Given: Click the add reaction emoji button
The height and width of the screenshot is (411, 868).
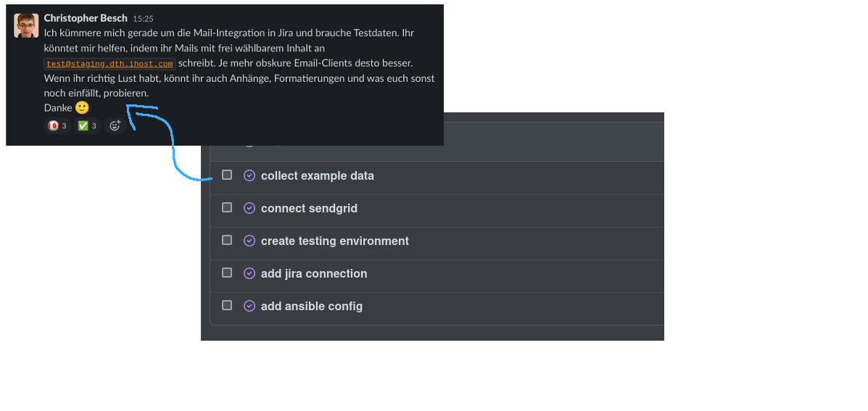Looking at the screenshot, I should 115,126.
